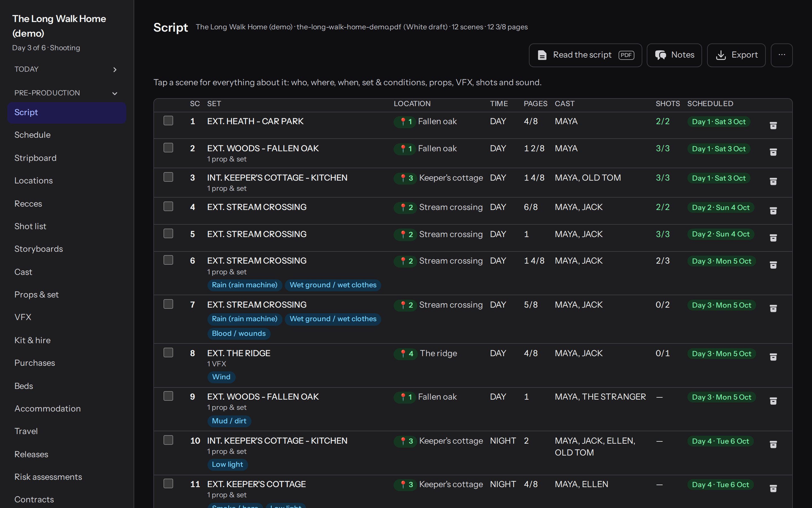Screen dimensions: 812x508
Task: Click Blood / wounds tag on scene 7
Action: click(x=239, y=334)
